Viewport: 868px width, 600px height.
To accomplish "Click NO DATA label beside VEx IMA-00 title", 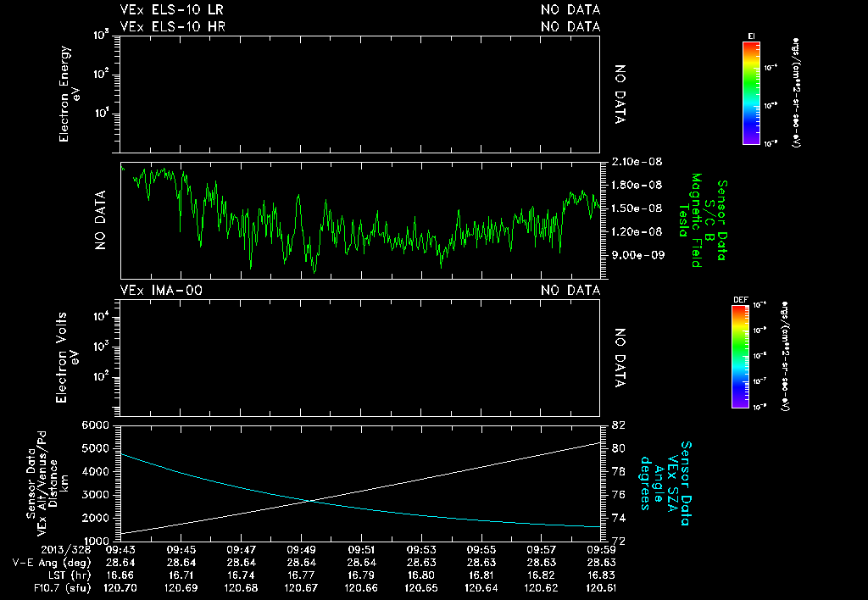I will [570, 291].
